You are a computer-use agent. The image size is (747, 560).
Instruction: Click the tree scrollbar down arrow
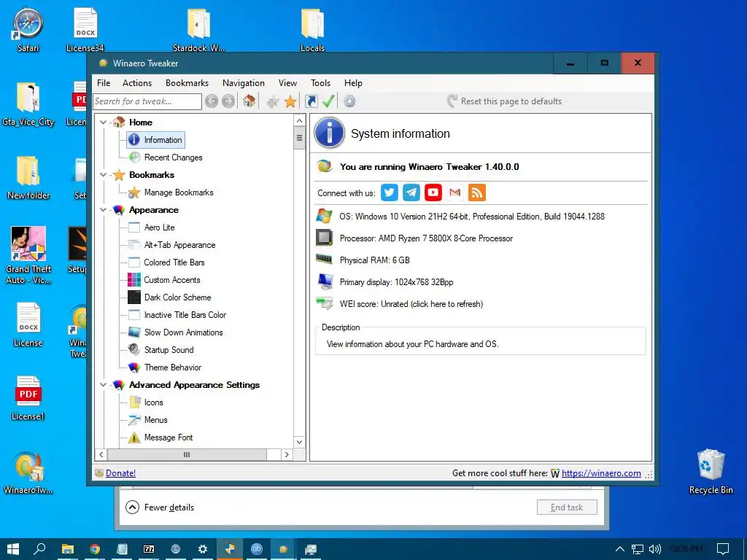point(299,442)
